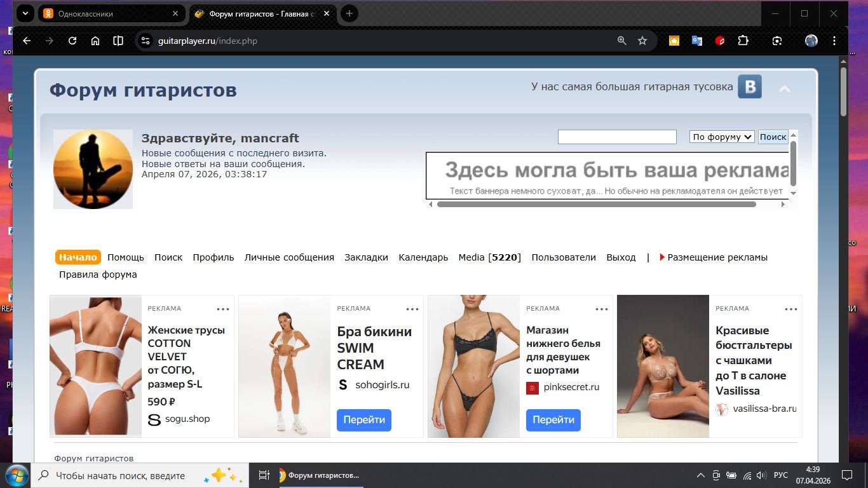
Task: Click the mancraft user avatar
Action: point(93,170)
